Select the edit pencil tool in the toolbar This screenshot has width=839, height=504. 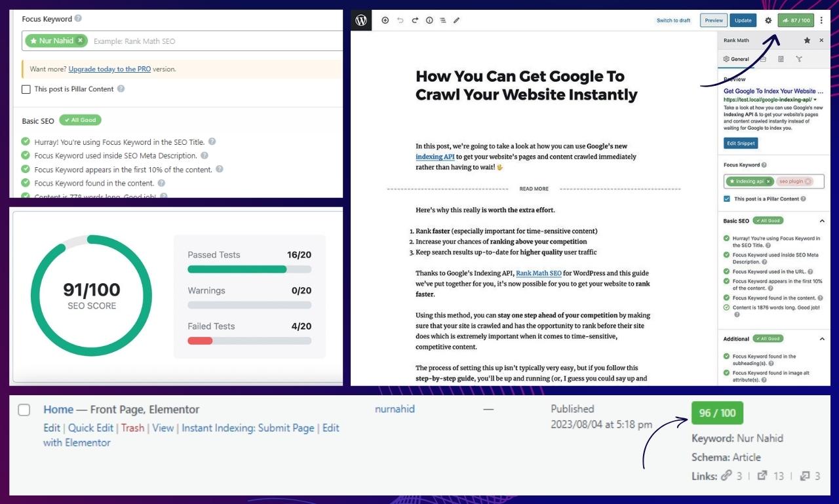(457, 20)
